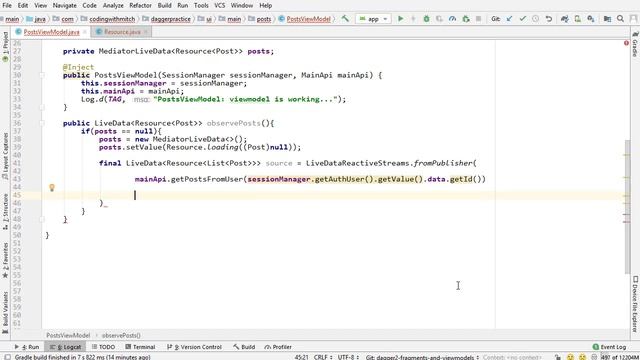Click Attach debugger to Android process icon
Image resolution: width=640 pixels, height=360 pixels.
(x=466, y=19)
